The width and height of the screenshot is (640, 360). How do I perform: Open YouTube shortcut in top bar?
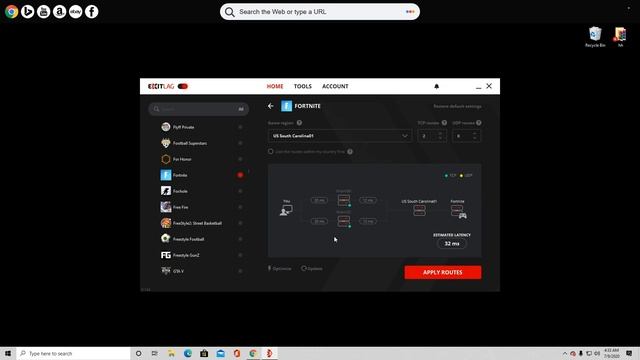pos(43,11)
